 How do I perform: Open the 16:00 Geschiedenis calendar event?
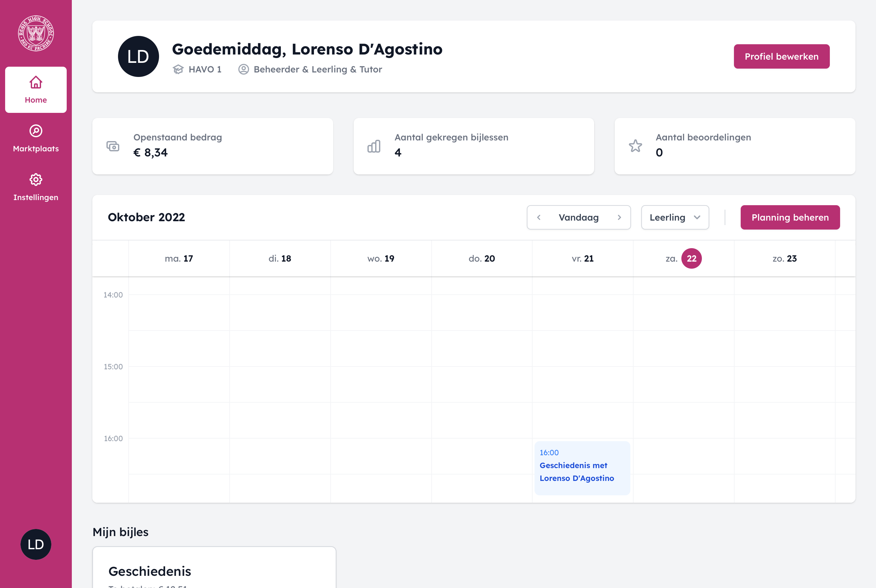click(582, 468)
